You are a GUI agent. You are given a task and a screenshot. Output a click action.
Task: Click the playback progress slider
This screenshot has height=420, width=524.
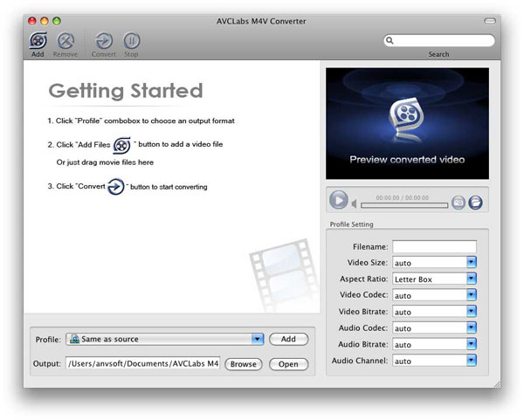(404, 205)
